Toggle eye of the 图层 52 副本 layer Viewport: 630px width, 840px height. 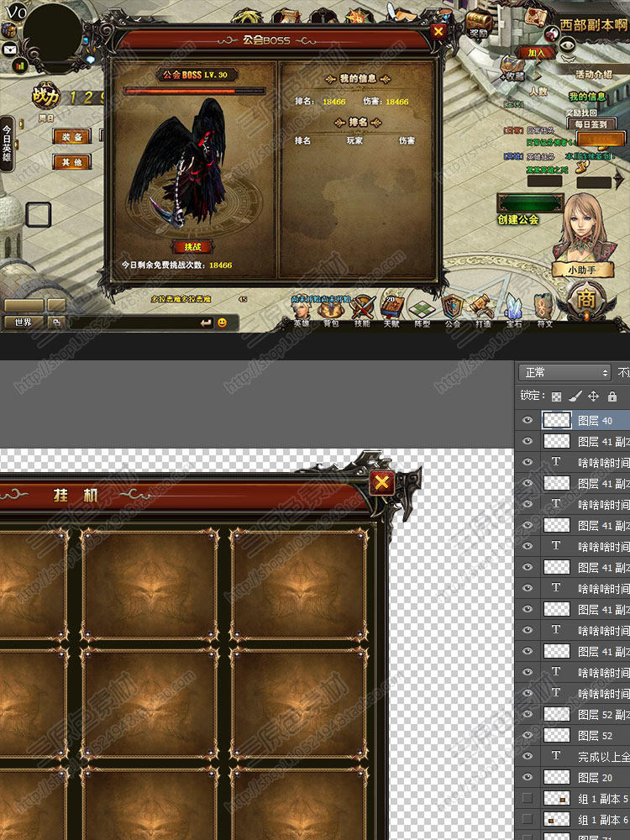click(528, 714)
